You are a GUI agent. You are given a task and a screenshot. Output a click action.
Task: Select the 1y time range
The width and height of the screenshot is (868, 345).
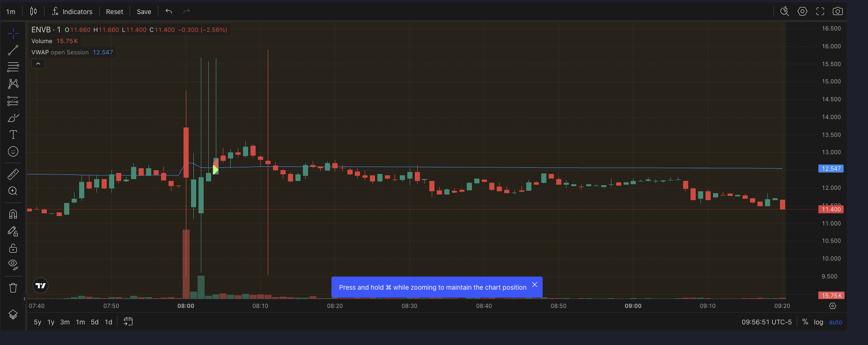[51, 322]
